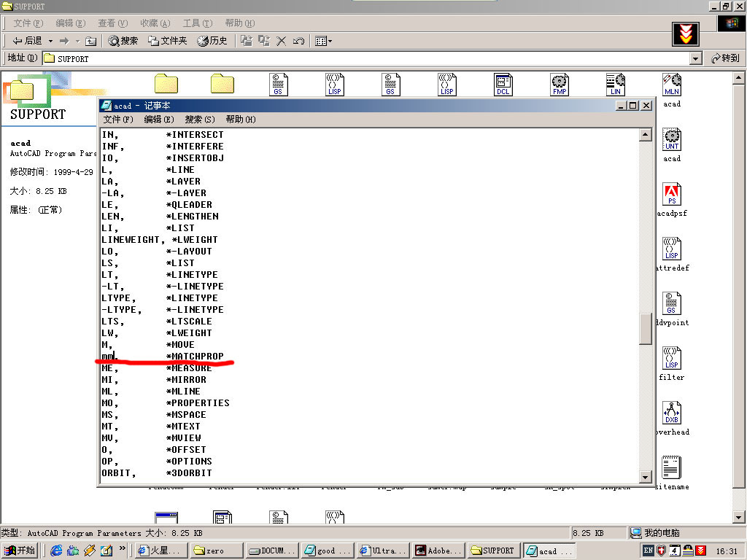
Task: Open the ddvpoint GS file icon
Action: (x=672, y=304)
